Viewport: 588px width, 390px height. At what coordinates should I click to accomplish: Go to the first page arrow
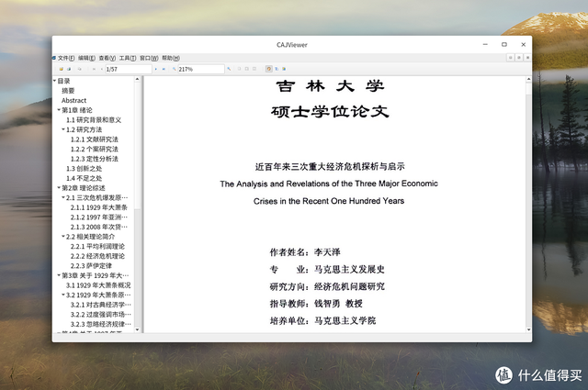pyautogui.click(x=94, y=69)
